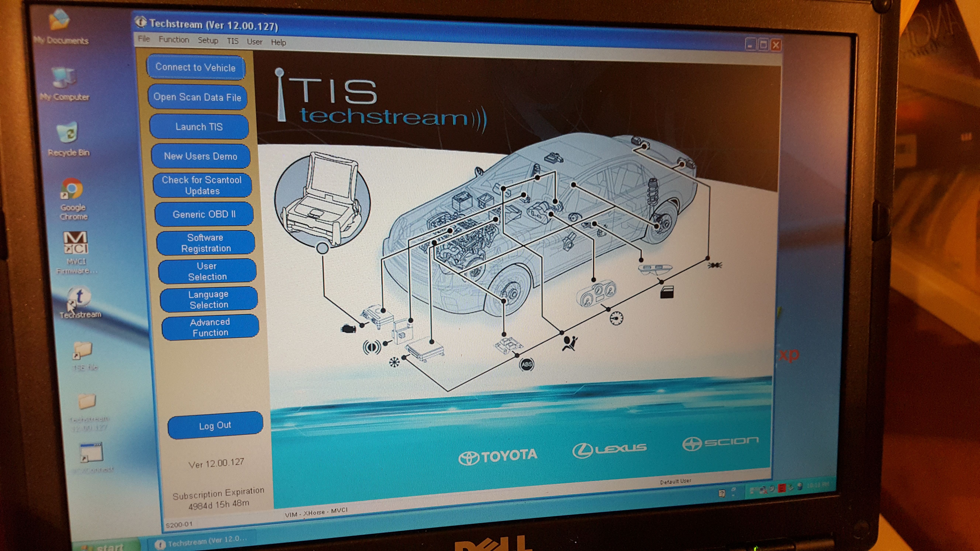Click the Launch TIS button
The width and height of the screenshot is (980, 551).
pos(199,127)
